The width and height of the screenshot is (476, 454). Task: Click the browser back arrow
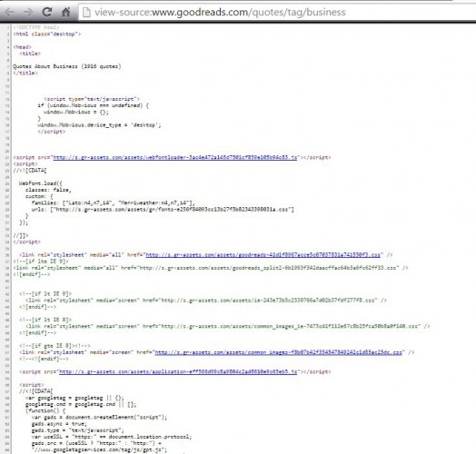coord(9,12)
